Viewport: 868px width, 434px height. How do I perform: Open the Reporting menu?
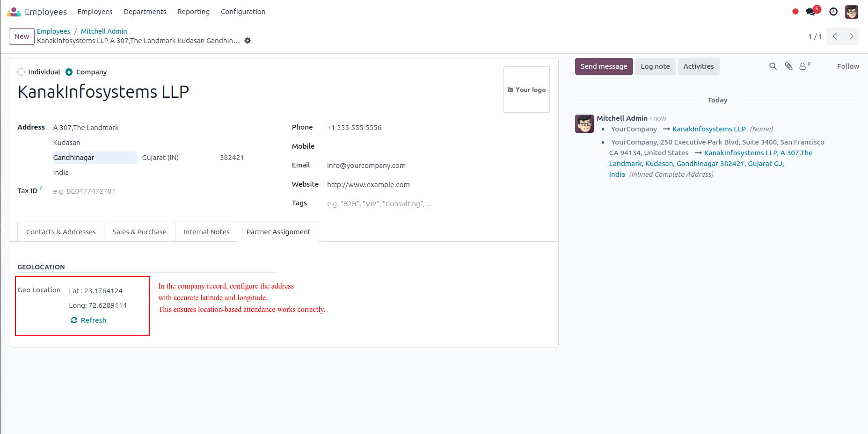coord(193,12)
